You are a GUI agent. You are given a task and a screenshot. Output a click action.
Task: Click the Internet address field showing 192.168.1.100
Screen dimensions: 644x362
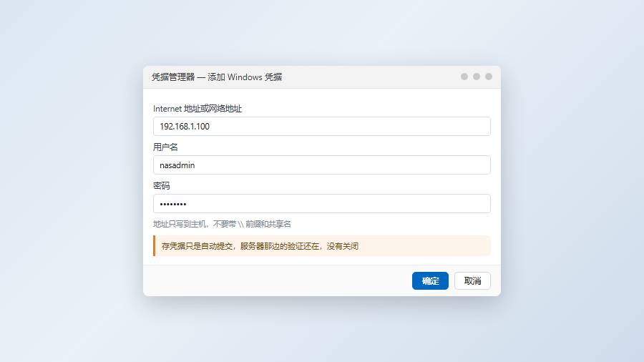click(321, 126)
